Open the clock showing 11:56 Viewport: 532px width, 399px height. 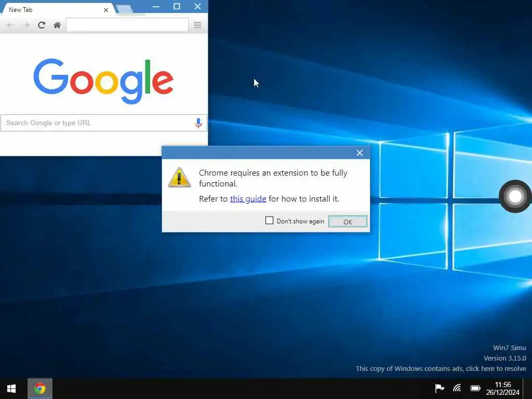tap(503, 389)
